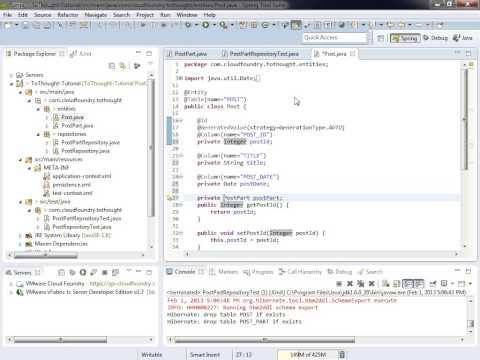Open the Debug button dropdown arrow
Image resolution: width=480 pixels, height=360 pixels.
click(x=196, y=25)
